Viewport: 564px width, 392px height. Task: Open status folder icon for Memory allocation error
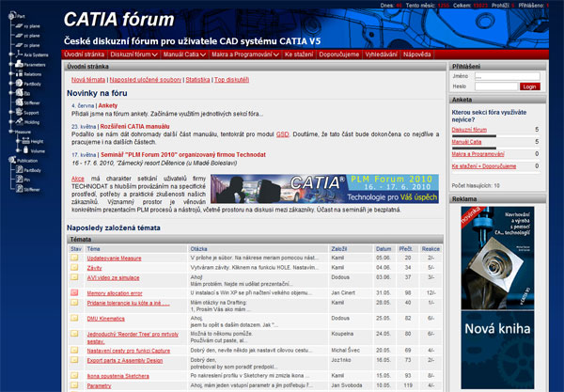[74, 293]
